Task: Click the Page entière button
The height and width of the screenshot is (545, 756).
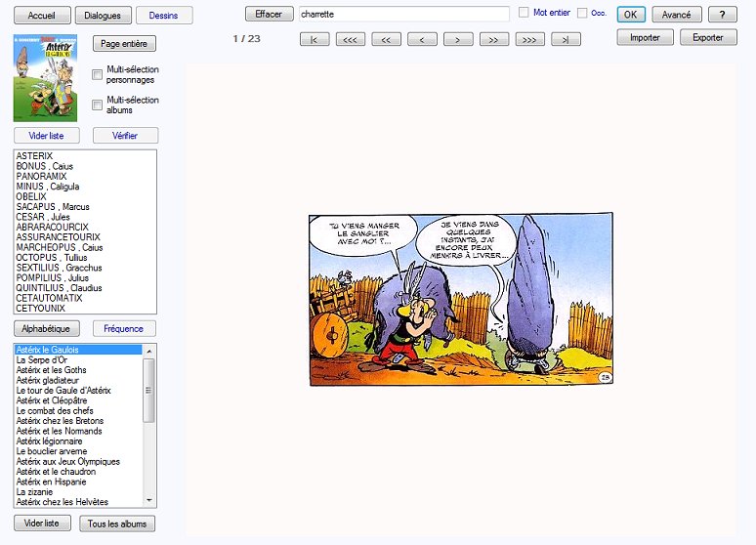Action: pyautogui.click(x=124, y=43)
